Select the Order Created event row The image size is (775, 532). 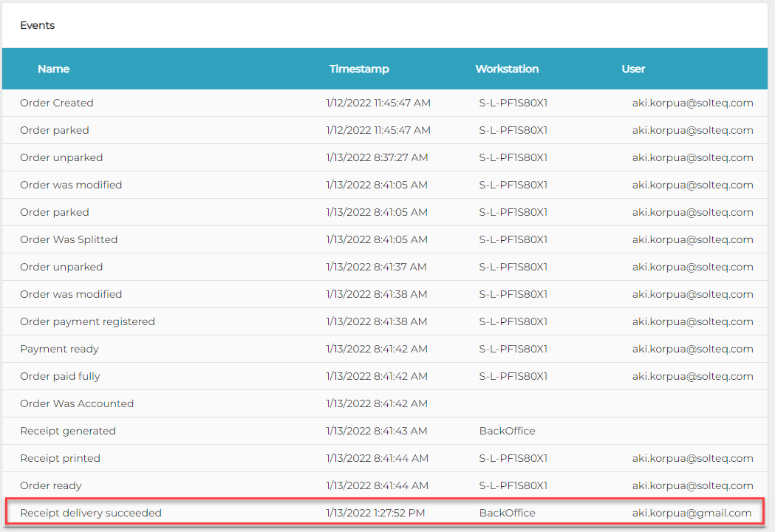pyautogui.click(x=57, y=103)
